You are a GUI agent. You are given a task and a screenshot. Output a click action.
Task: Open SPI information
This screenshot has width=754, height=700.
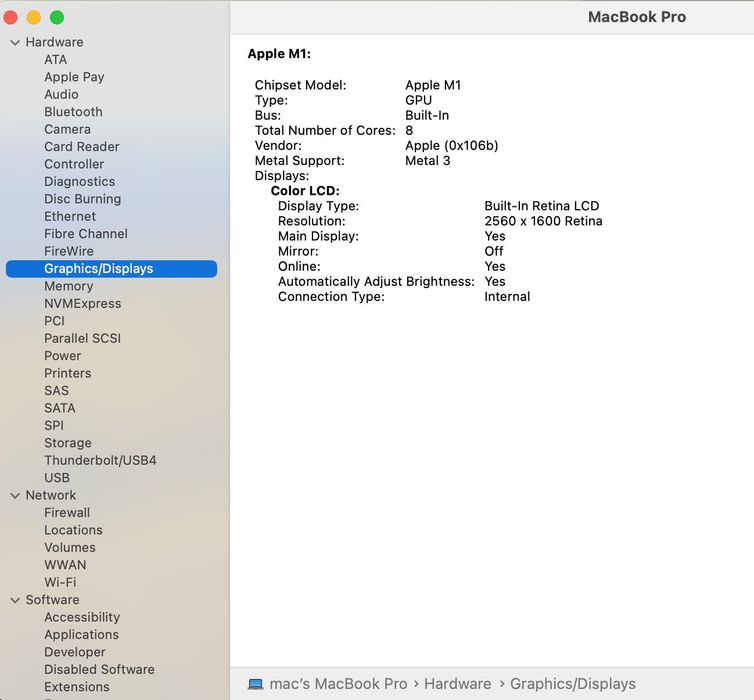click(54, 425)
